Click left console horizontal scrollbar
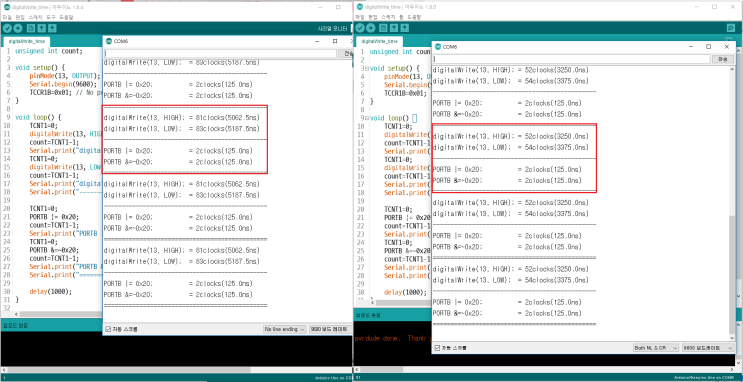Image resolution: width=743 pixels, height=382 pixels. coord(128,370)
